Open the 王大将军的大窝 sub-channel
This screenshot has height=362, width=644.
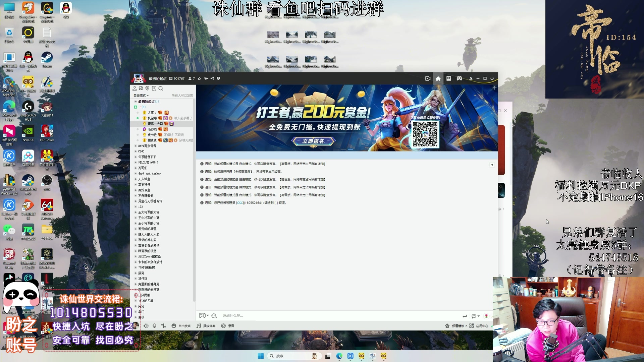click(x=149, y=212)
